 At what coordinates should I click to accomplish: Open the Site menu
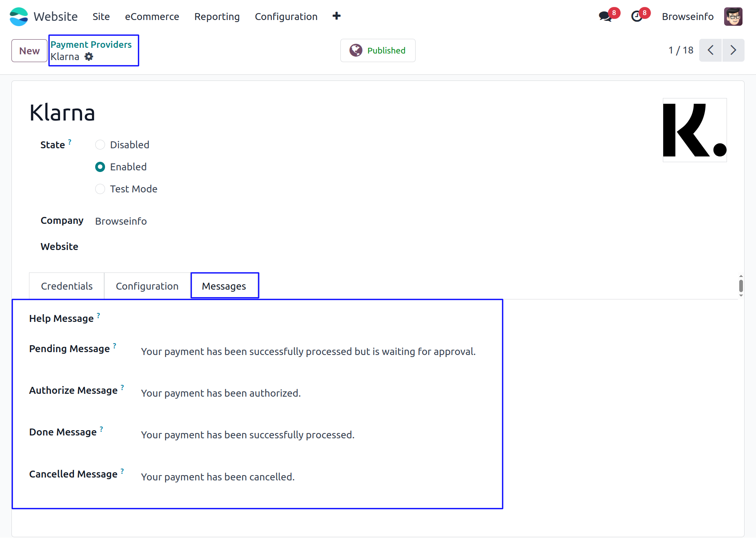tap(101, 16)
